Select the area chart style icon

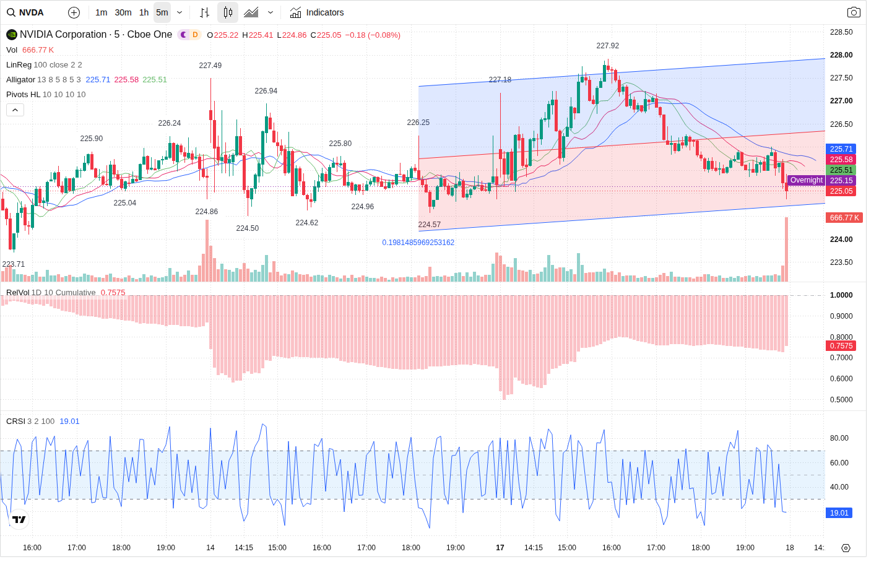(251, 12)
